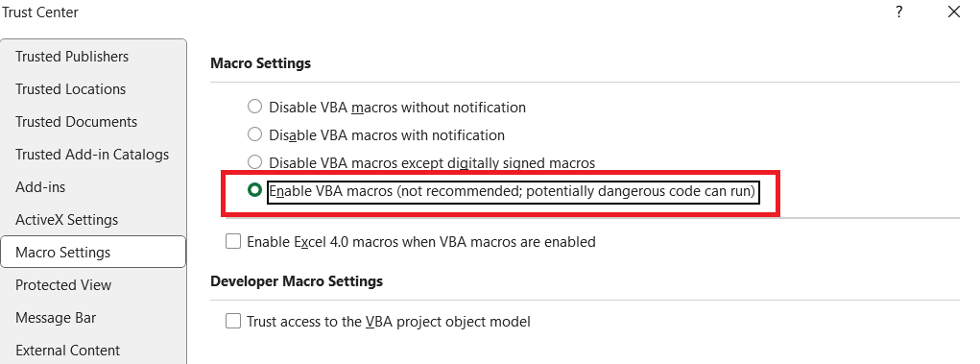Open ActiveX Settings

pos(93,220)
